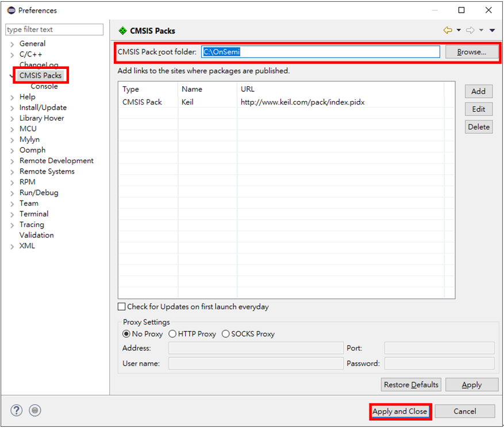This screenshot has height=428, width=504.
Task: Click the CMSIS Pack root folder field
Action: 320,52
